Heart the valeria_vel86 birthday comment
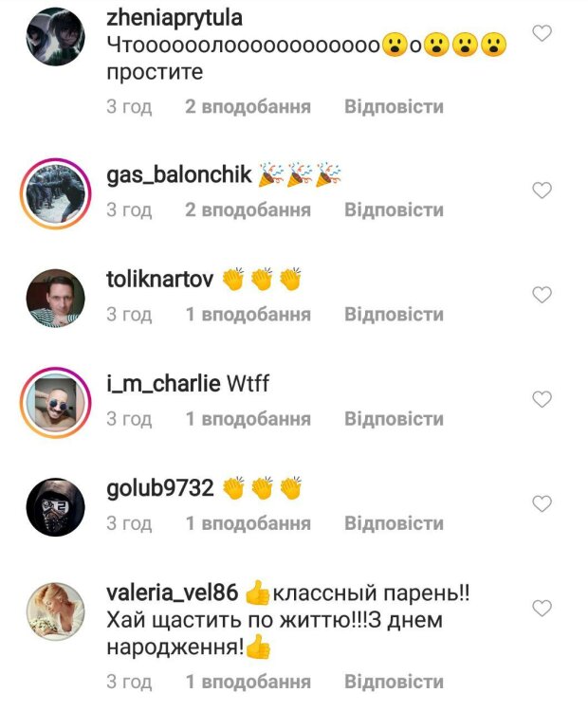 (x=542, y=608)
